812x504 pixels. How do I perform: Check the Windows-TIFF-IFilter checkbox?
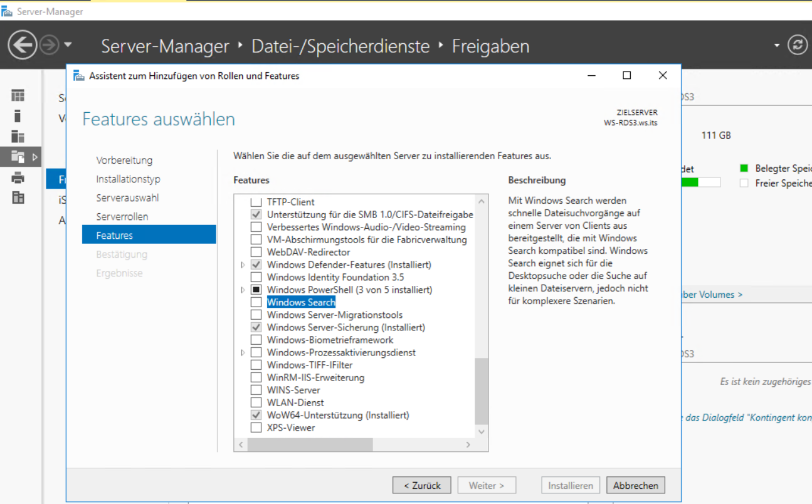[x=256, y=365]
